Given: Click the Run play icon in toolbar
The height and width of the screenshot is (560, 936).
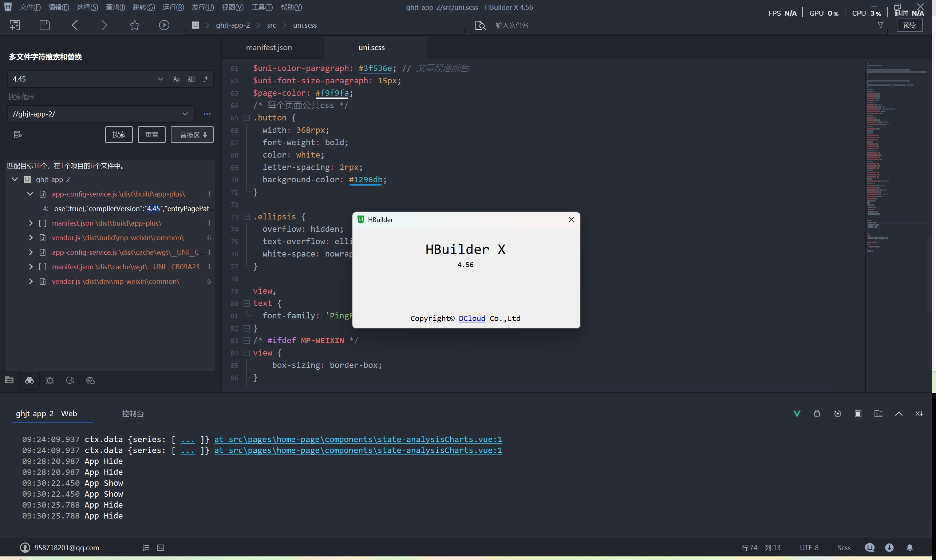Looking at the screenshot, I should pos(164,25).
